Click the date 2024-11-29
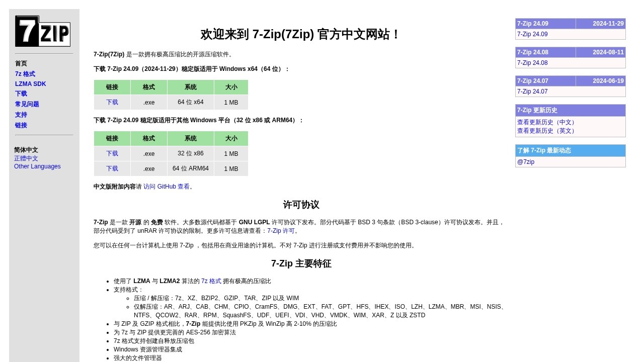 [x=608, y=24]
